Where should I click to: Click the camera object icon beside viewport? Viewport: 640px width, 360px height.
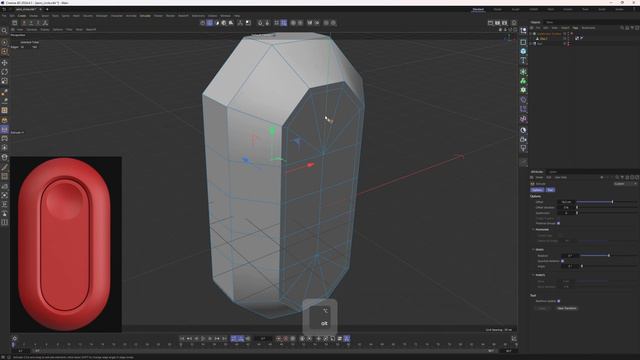(x=523, y=140)
